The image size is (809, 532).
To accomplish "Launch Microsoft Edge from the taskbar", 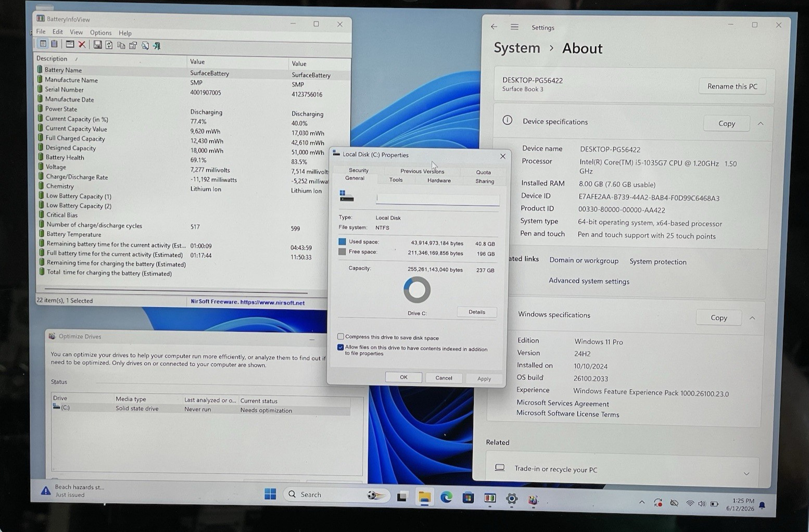I will pyautogui.click(x=446, y=498).
